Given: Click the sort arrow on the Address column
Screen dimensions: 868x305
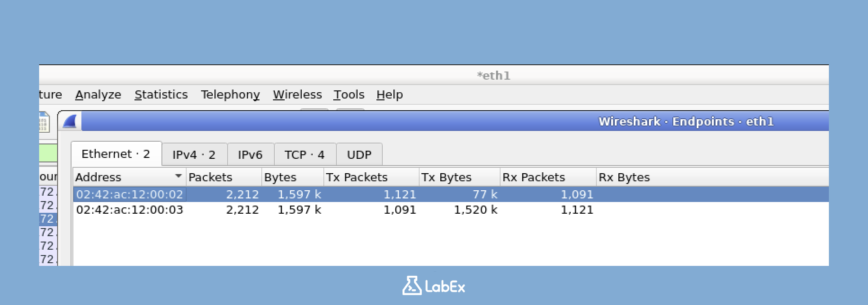Looking at the screenshot, I should tap(178, 177).
